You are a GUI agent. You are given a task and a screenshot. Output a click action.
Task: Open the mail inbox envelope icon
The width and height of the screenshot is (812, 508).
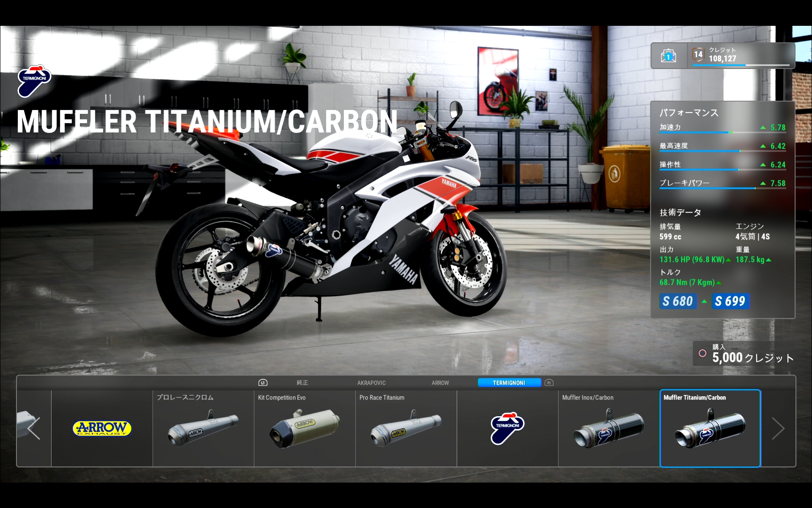click(668, 56)
